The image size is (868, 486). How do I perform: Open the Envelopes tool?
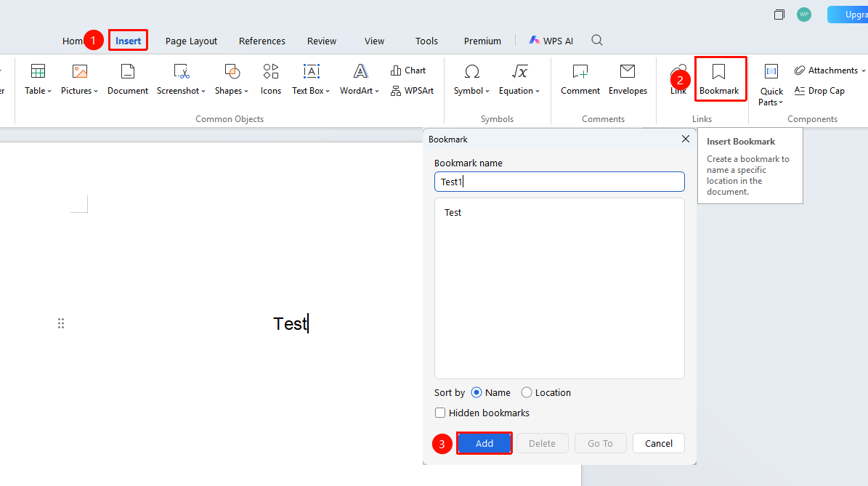[x=628, y=79]
